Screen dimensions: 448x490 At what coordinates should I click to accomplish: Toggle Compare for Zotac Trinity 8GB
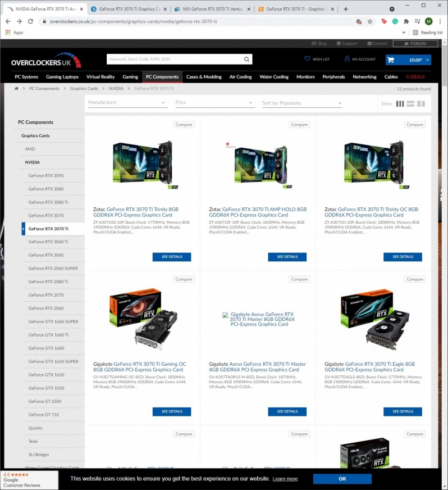point(184,124)
